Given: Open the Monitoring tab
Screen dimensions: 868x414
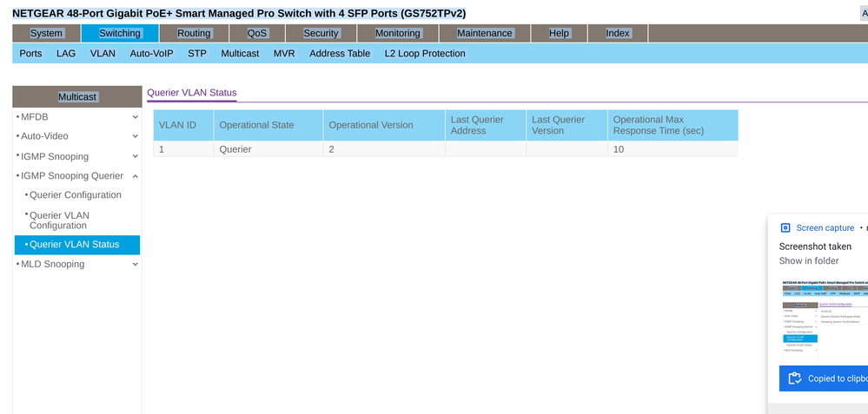Looking at the screenshot, I should (x=397, y=33).
